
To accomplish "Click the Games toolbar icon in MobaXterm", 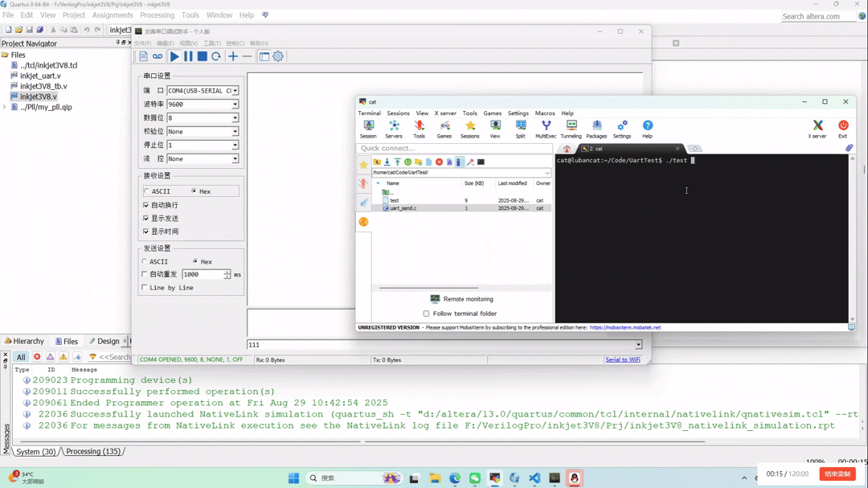I will tap(444, 129).
